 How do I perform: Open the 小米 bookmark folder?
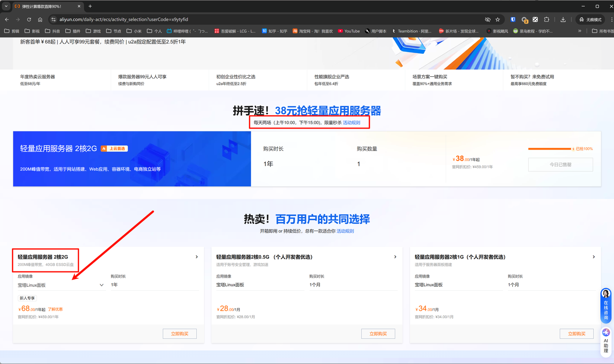click(x=134, y=31)
